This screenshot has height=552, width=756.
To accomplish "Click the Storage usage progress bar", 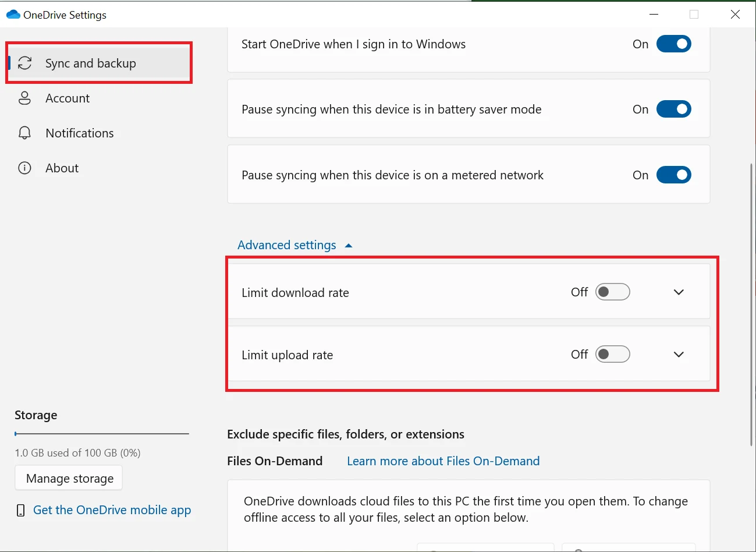I will (102, 434).
